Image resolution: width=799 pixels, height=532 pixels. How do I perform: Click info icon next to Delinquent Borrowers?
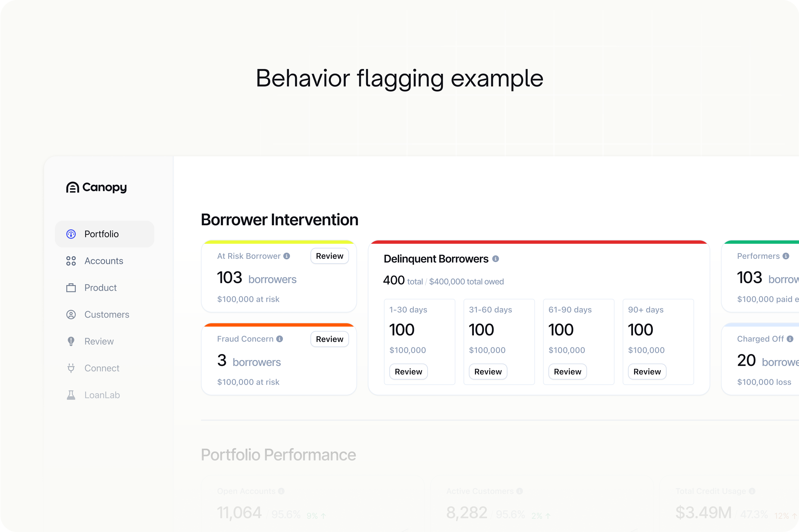click(x=496, y=259)
